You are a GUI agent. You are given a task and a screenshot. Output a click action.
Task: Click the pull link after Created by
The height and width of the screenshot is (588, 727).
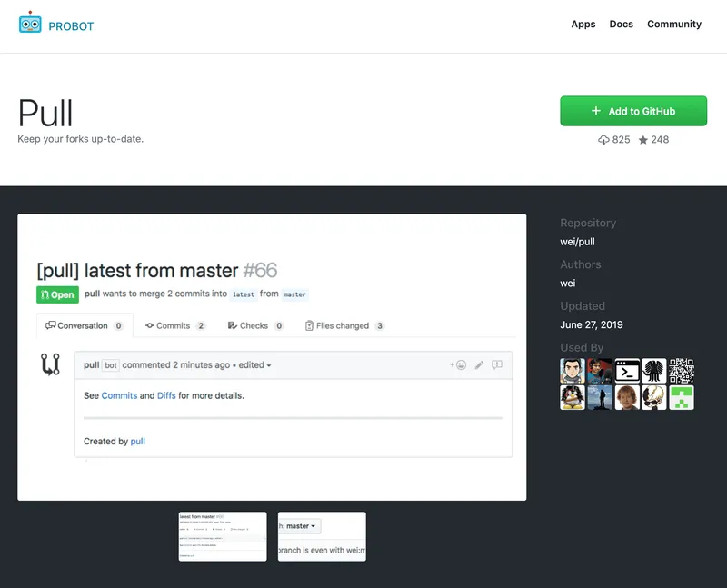[x=138, y=442]
